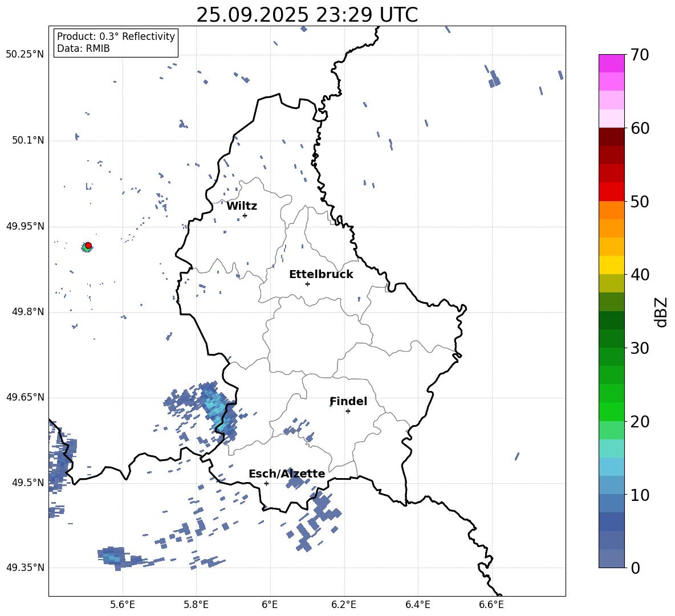Click the turquoise colorbar swatch below 20

pos(611,448)
